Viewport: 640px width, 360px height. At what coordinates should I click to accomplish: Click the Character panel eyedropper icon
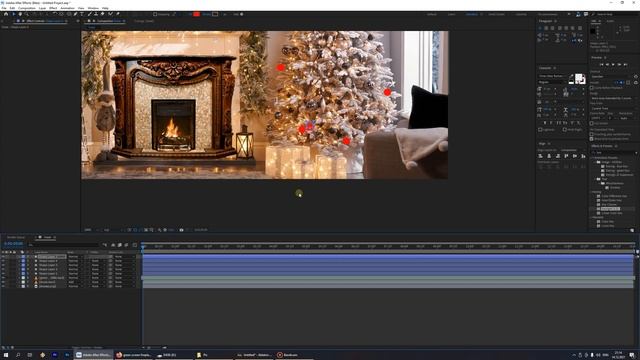point(571,76)
